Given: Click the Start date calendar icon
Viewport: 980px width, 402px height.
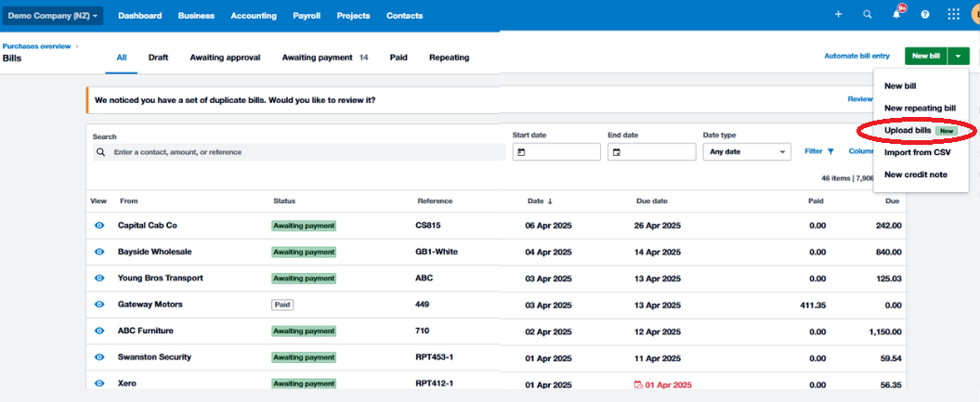Looking at the screenshot, I should tap(521, 152).
